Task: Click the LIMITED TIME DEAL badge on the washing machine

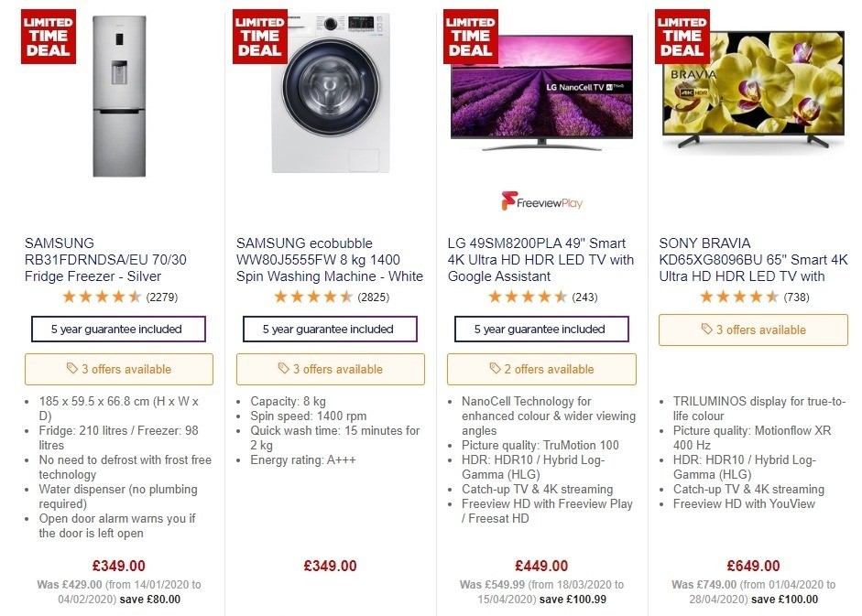Action: [x=259, y=37]
